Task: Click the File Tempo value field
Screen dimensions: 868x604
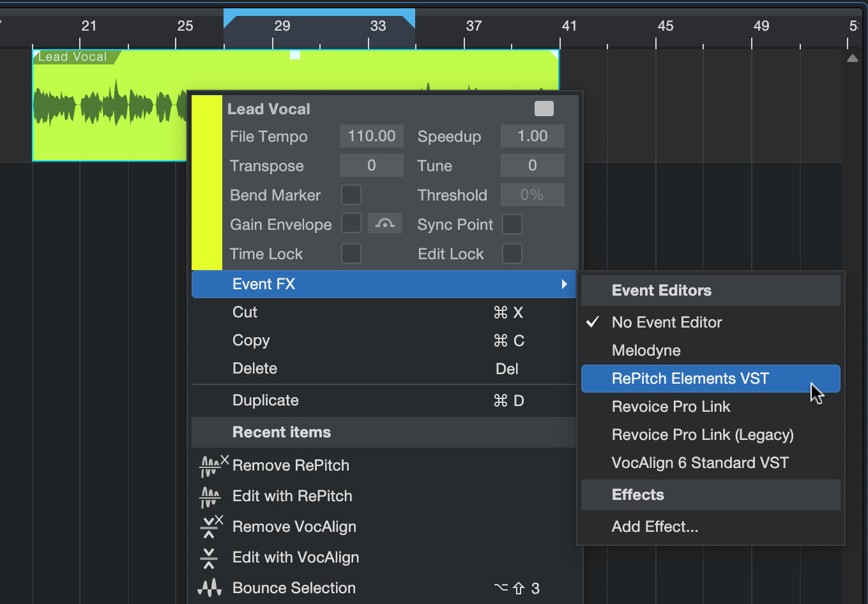Action: [371, 136]
